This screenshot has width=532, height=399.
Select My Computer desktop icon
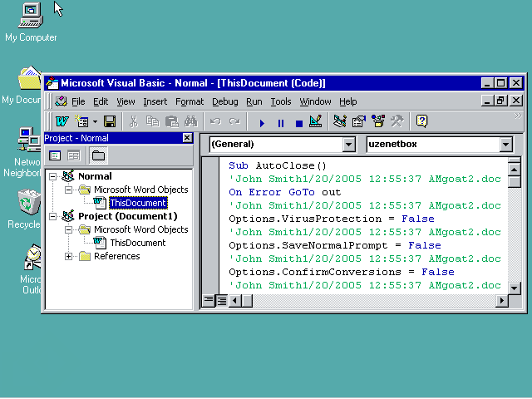31,22
